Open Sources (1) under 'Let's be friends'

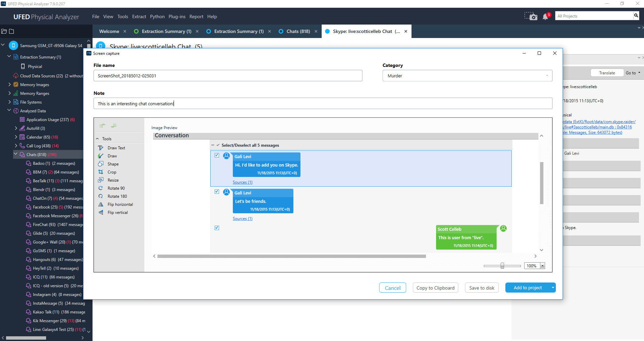[243, 219]
